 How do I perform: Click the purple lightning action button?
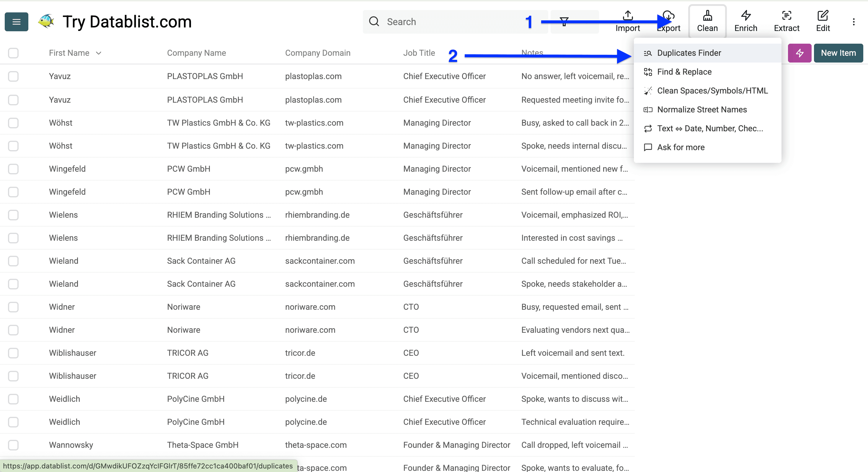(799, 53)
